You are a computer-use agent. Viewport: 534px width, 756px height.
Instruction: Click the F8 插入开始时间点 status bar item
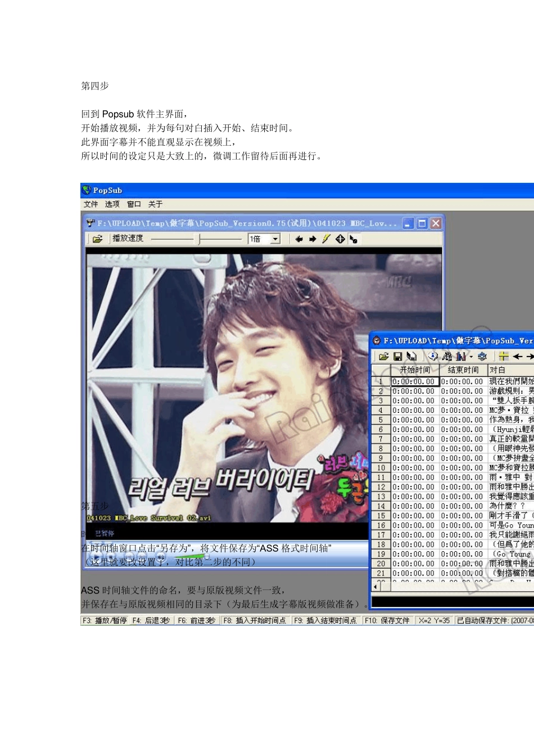(255, 620)
